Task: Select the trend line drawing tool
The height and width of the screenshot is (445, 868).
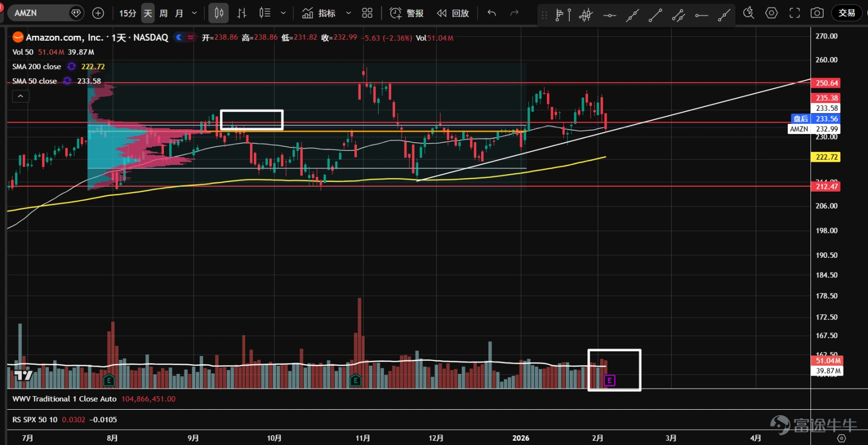Action: tap(655, 15)
